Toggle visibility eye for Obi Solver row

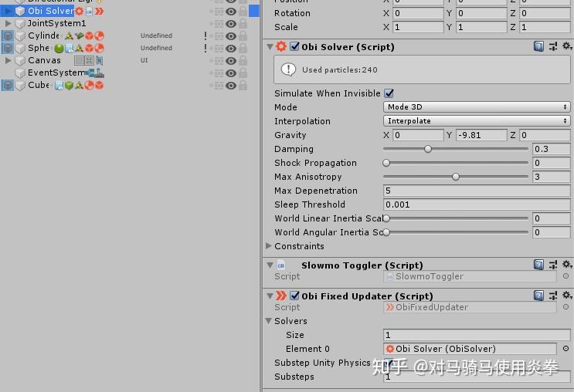click(231, 12)
